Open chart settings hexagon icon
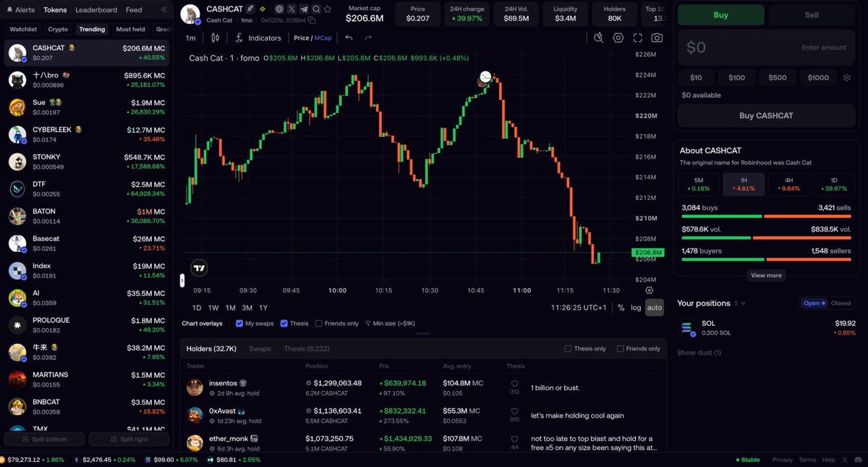Image resolution: width=868 pixels, height=467 pixels. 618,38
